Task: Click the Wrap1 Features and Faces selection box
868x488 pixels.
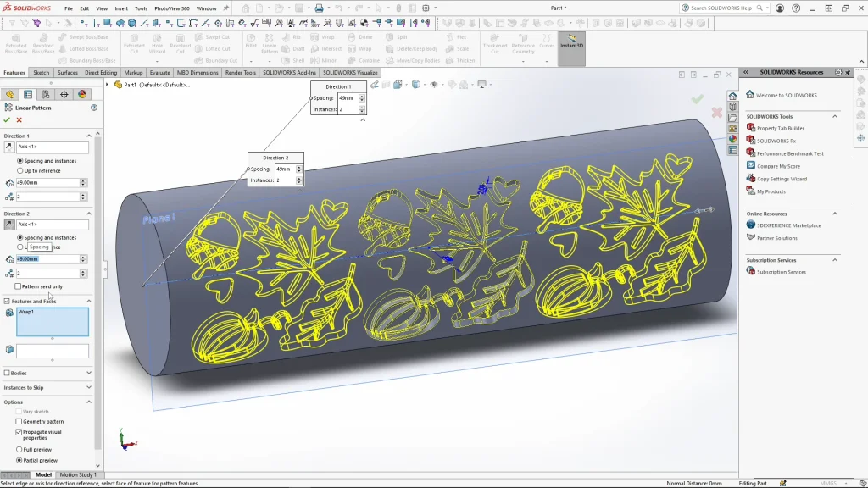Action: [53, 322]
